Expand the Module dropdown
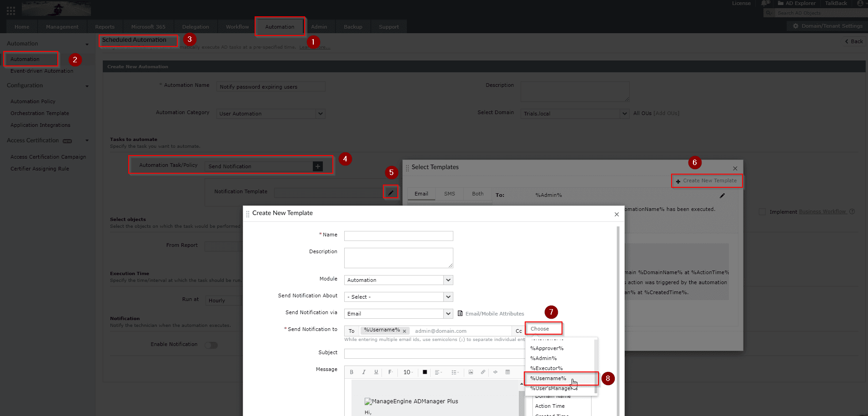 click(398, 280)
